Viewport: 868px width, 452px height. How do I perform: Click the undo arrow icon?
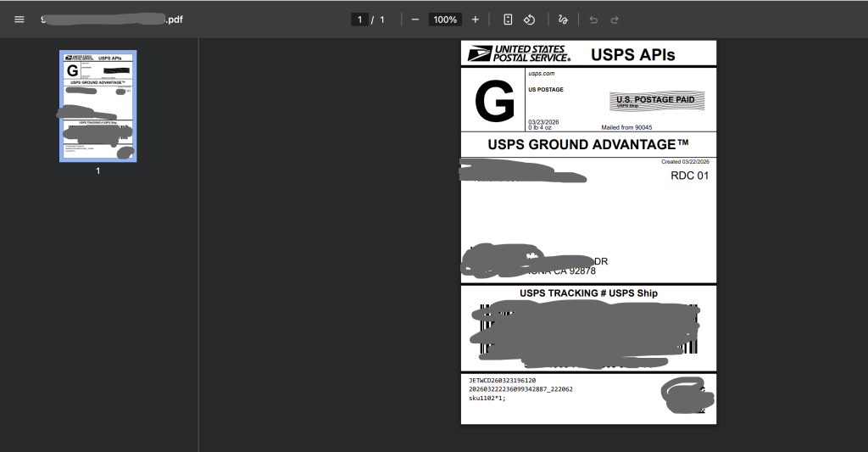[x=593, y=19]
